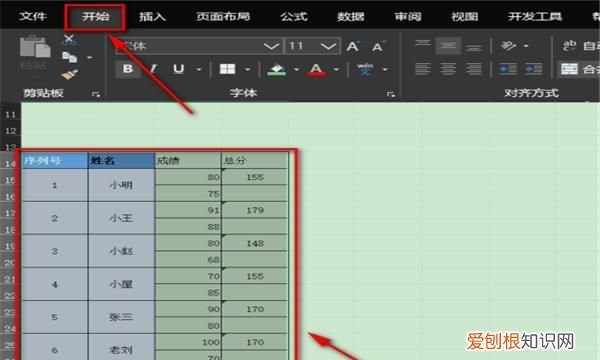Select the score cell with 68
This screenshot has height=360, width=600.
pos(188,259)
